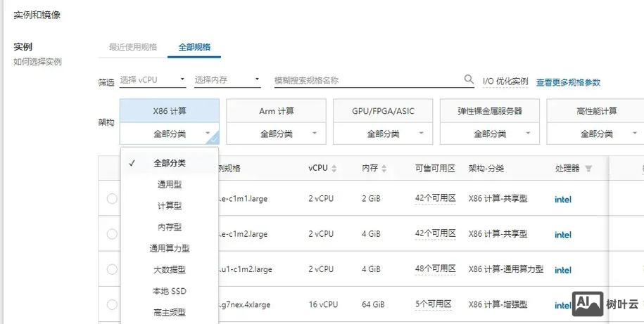644x324 pixels.
Task: Click the intel logo in e-c1m2.large row
Action: (562, 235)
